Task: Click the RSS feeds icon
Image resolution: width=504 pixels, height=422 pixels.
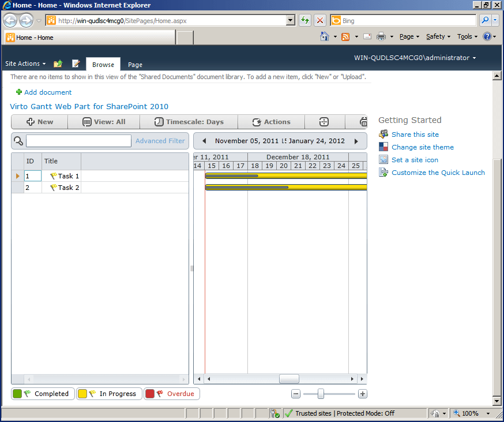Action: [345, 37]
